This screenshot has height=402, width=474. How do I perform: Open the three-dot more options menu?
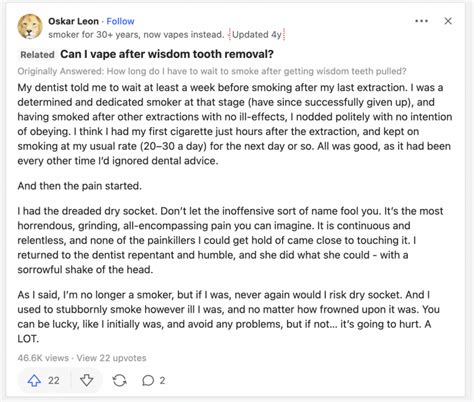click(x=422, y=21)
